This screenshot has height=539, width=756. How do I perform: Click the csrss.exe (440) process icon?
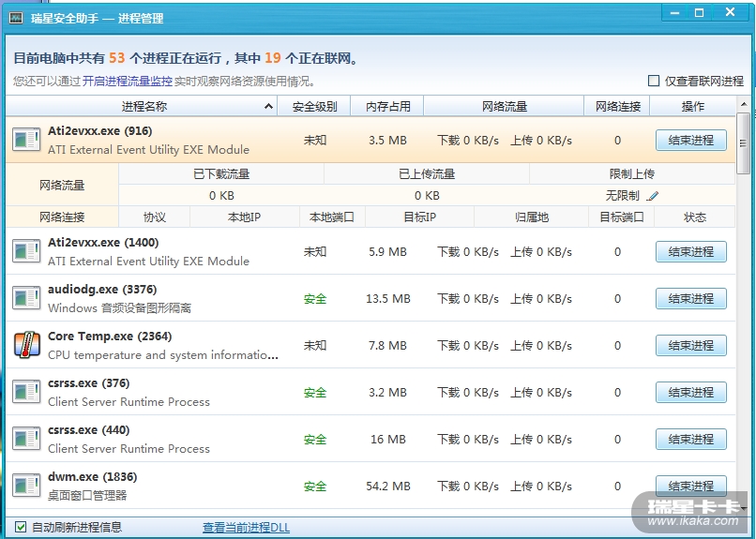click(x=26, y=439)
